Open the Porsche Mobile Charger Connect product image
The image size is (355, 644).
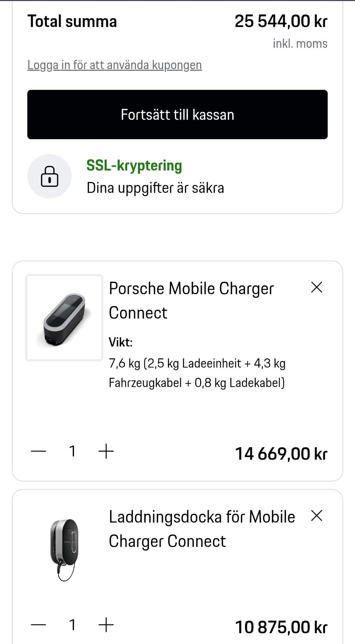tap(64, 318)
